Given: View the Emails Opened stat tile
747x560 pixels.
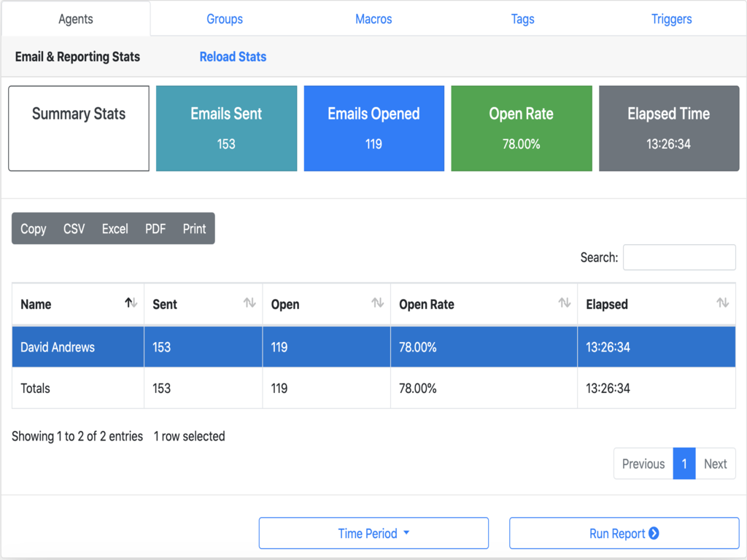Looking at the screenshot, I should pos(373,128).
